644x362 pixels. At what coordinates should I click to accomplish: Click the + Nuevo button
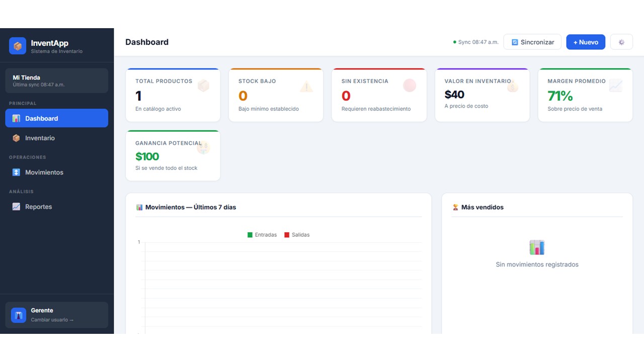pos(585,42)
